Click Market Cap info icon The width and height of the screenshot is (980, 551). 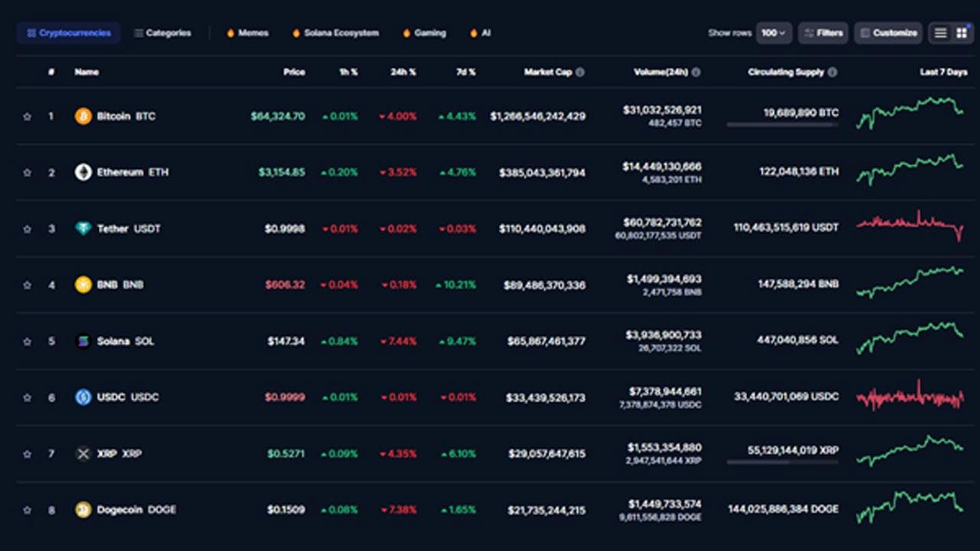[x=580, y=72]
